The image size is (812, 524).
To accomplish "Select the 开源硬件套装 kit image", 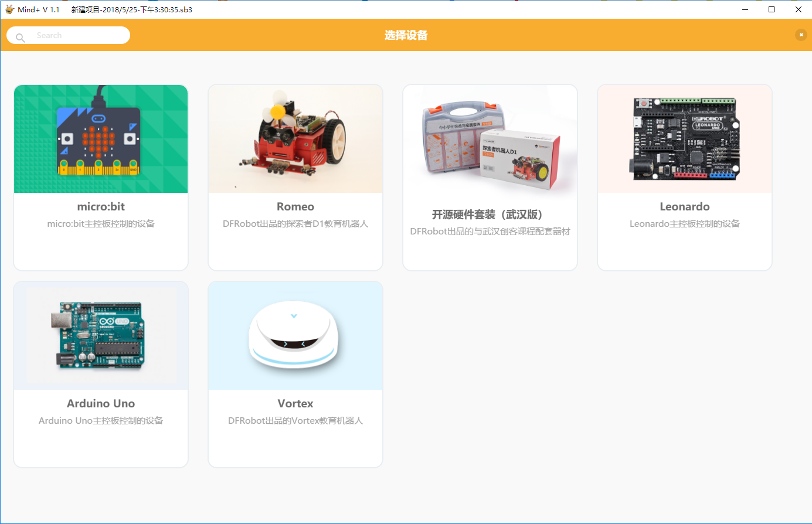I will 490,142.
